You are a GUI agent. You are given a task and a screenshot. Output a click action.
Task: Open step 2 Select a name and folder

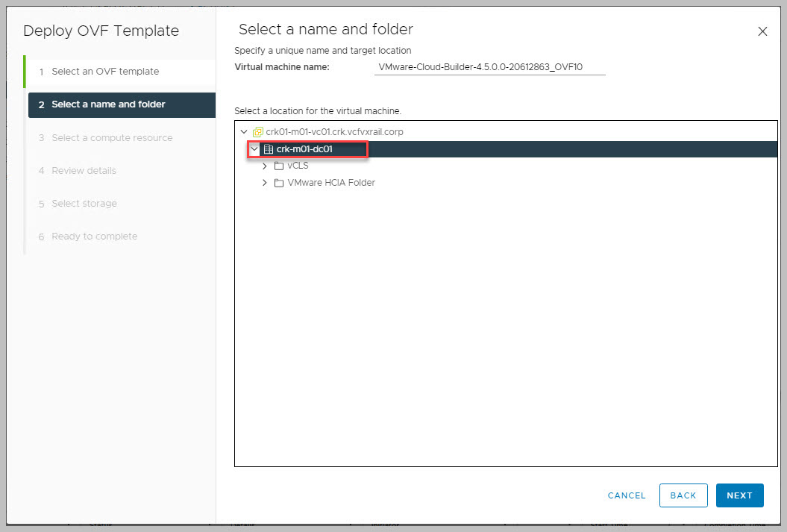click(x=122, y=105)
